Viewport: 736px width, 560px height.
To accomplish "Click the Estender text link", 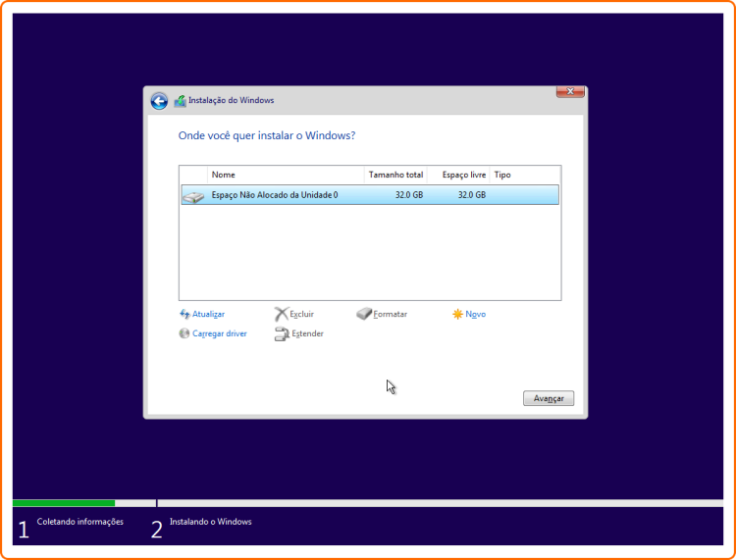I will 307,333.
